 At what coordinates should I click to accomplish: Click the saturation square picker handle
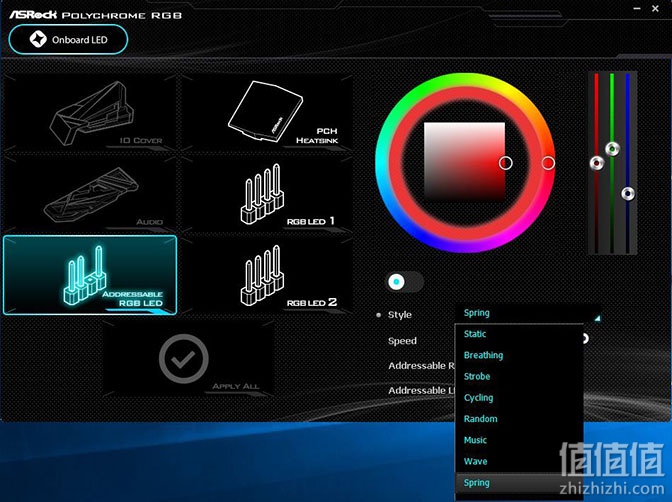pyautogui.click(x=506, y=163)
